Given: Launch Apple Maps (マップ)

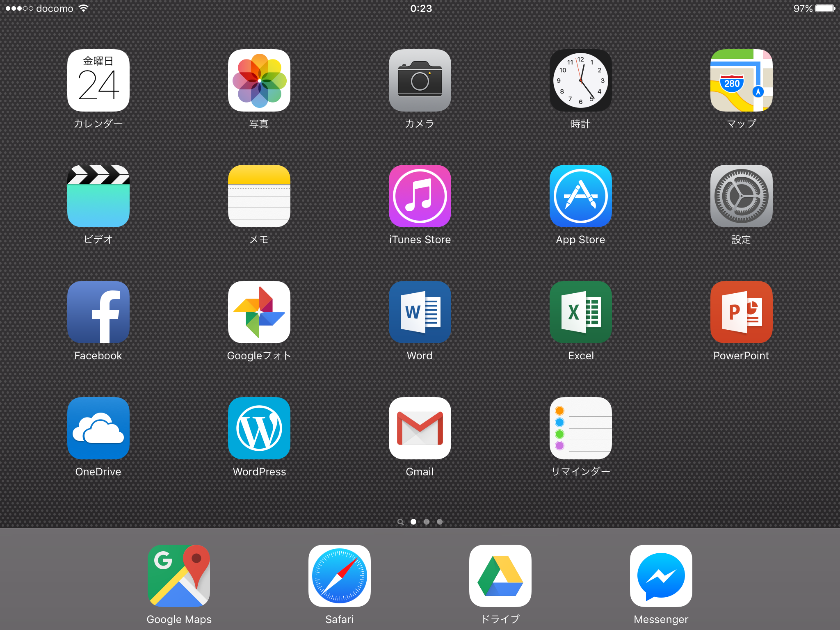Looking at the screenshot, I should [x=742, y=80].
